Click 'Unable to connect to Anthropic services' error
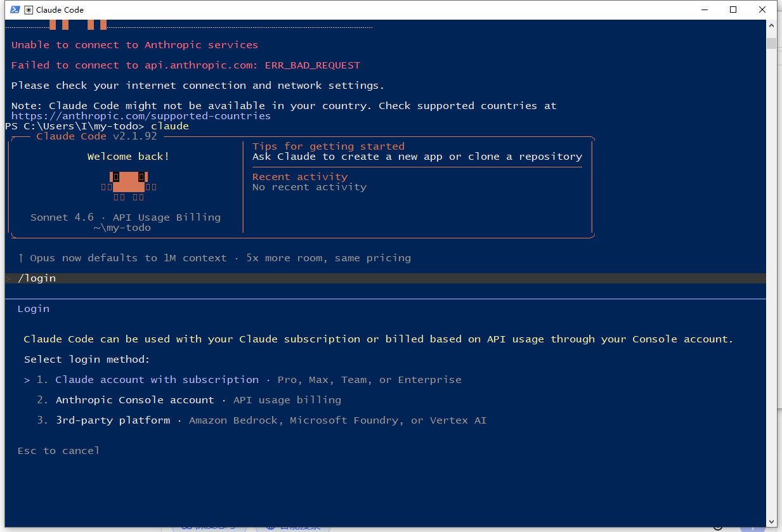782x532 pixels. 134,45
